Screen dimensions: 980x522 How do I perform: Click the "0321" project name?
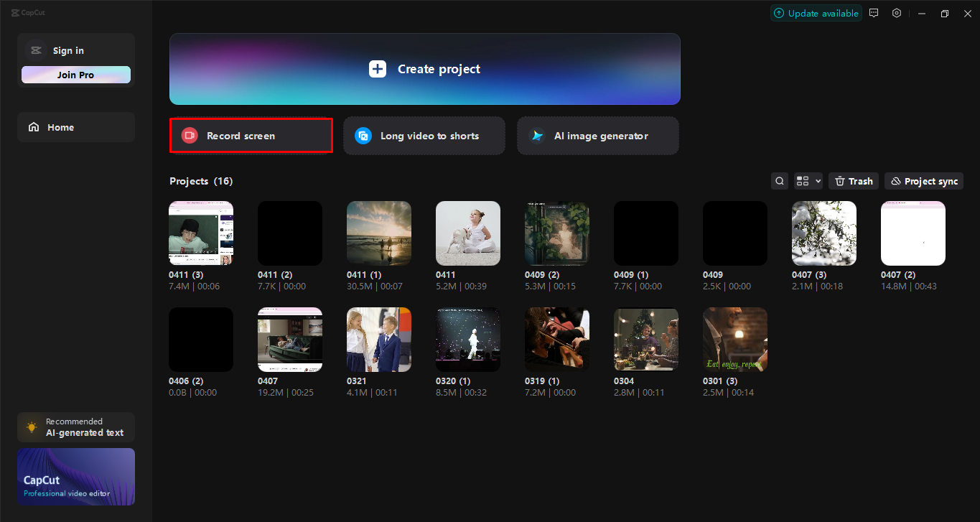[357, 381]
